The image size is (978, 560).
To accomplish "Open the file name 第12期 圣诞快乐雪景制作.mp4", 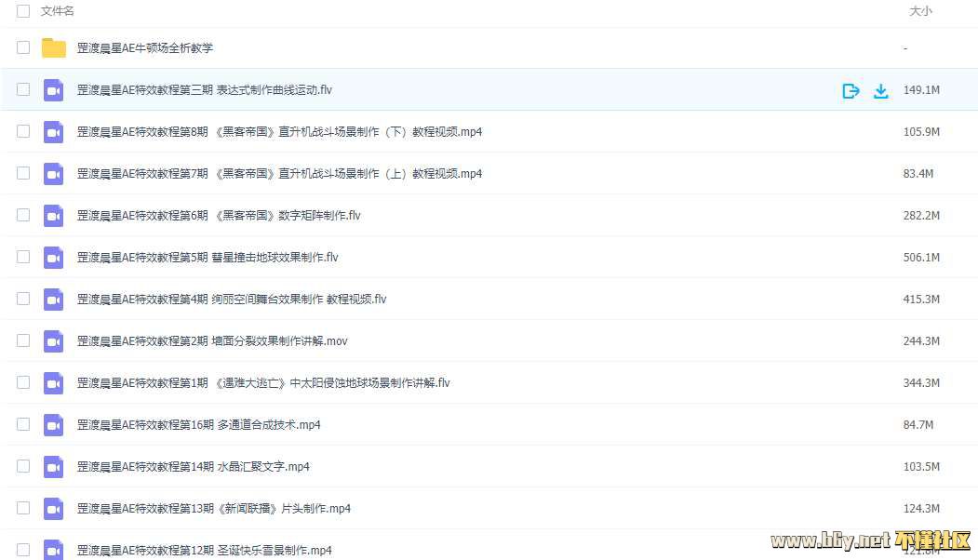I will point(204,551).
